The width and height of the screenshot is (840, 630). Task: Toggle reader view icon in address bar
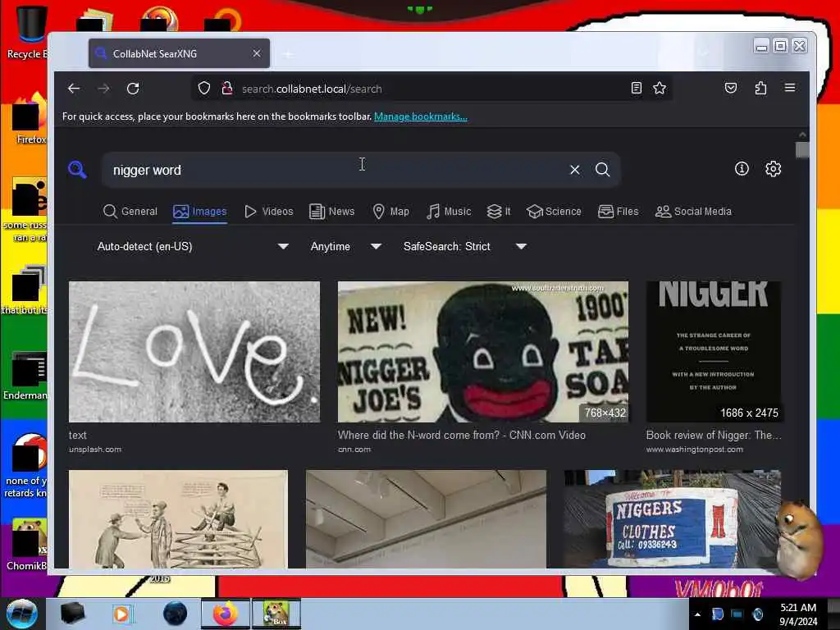636,88
